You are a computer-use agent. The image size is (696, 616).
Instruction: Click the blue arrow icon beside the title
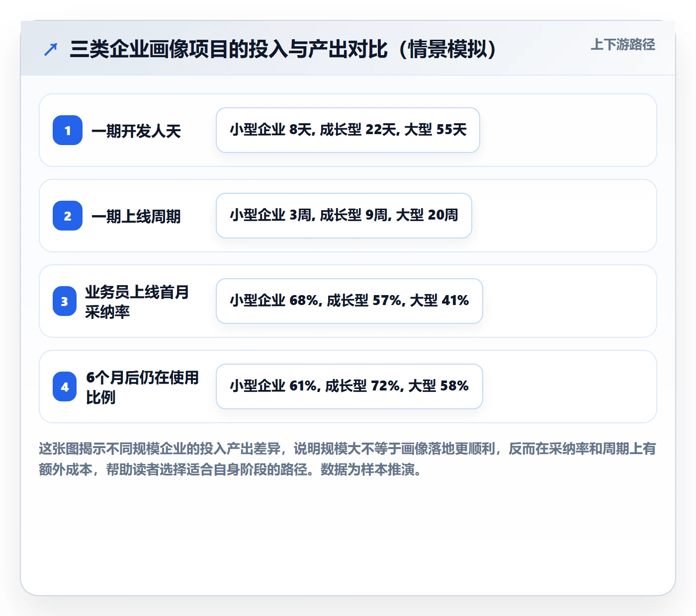[x=51, y=49]
